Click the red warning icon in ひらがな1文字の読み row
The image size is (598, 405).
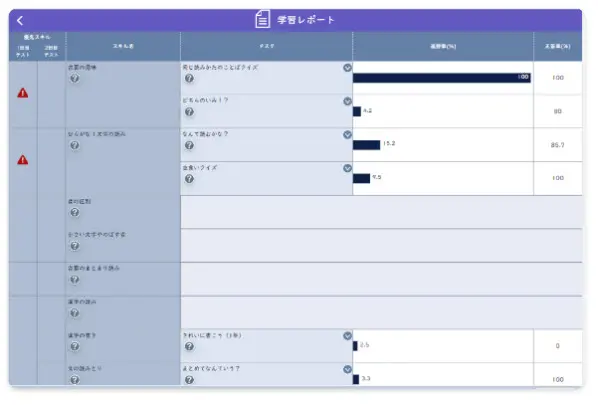23,160
